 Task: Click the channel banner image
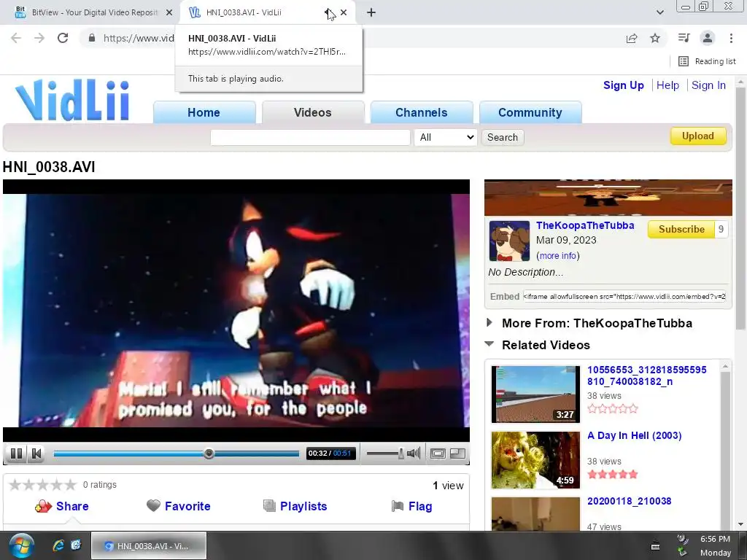pos(608,198)
